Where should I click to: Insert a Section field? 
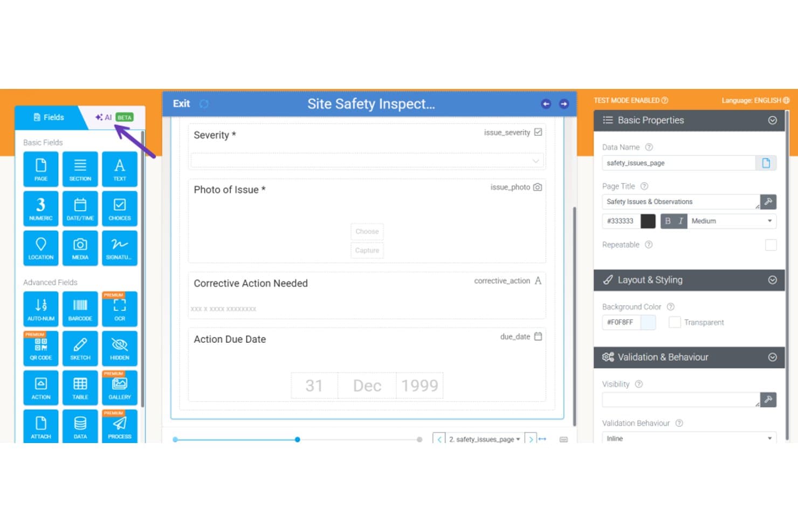(x=80, y=169)
